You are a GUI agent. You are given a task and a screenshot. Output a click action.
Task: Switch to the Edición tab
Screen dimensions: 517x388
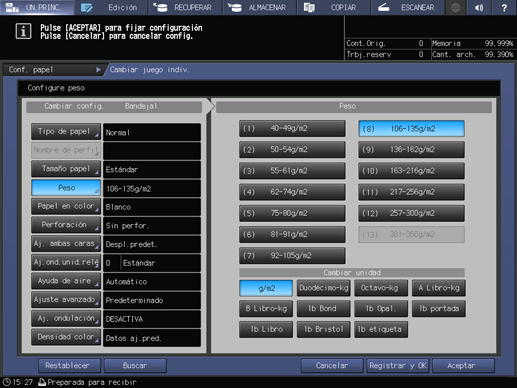[111, 7]
